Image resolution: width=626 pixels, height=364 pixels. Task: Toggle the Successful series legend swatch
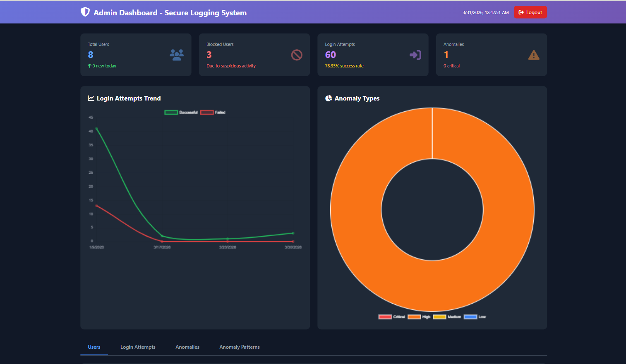171,113
